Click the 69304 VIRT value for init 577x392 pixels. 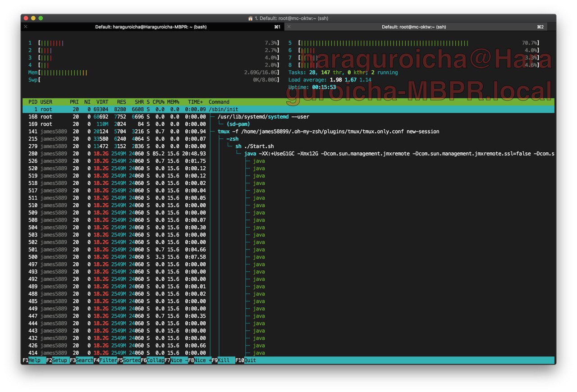(101, 109)
